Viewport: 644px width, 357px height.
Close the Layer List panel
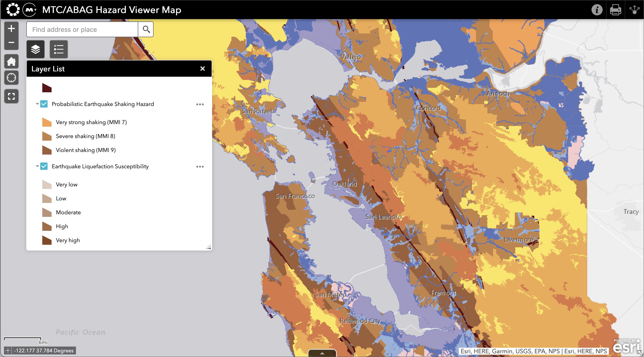tap(203, 68)
